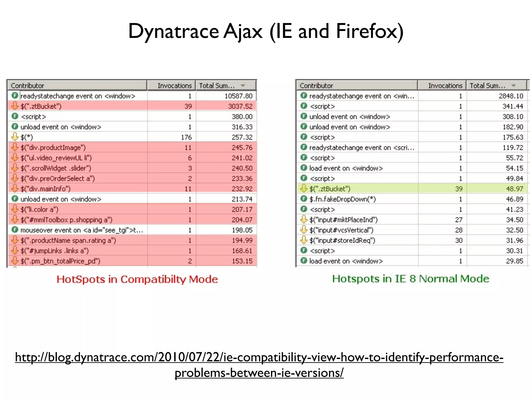Sort the IE 8 Normal Mode table by Total Sum
The width and height of the screenshot is (532, 399).
tap(496, 85)
